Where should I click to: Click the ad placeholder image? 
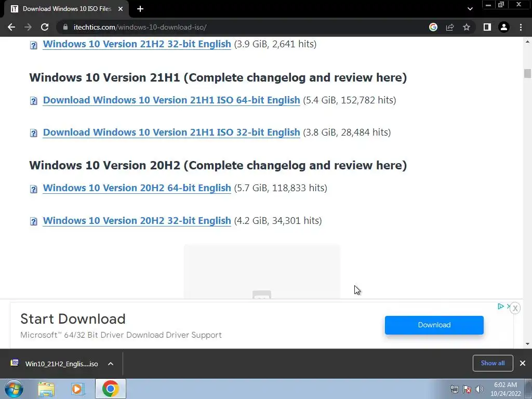click(262, 271)
